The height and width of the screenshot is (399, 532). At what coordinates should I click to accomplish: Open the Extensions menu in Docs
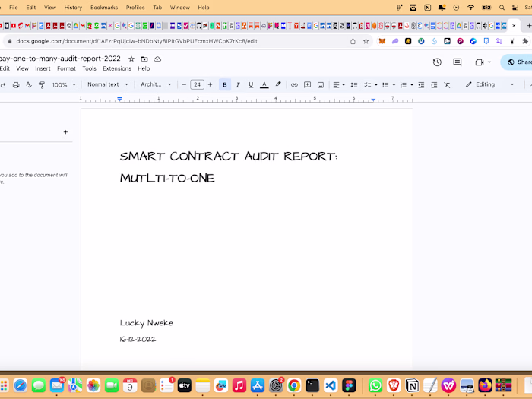(117, 68)
